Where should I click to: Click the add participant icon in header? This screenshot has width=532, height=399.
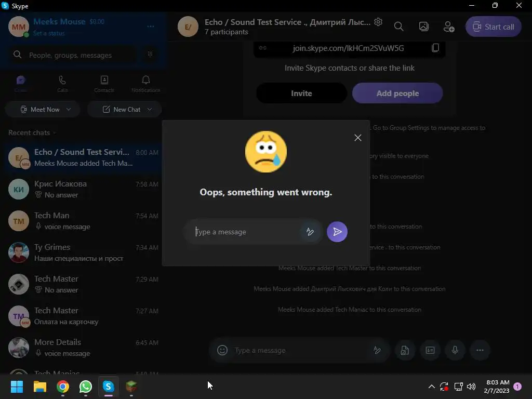(x=448, y=26)
